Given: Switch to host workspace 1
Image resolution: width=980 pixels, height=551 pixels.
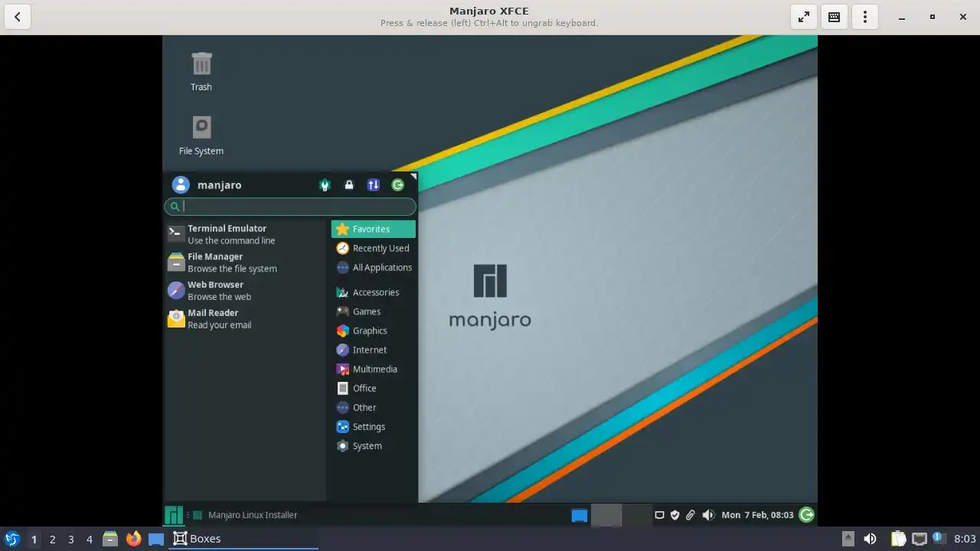Looking at the screenshot, I should [34, 539].
